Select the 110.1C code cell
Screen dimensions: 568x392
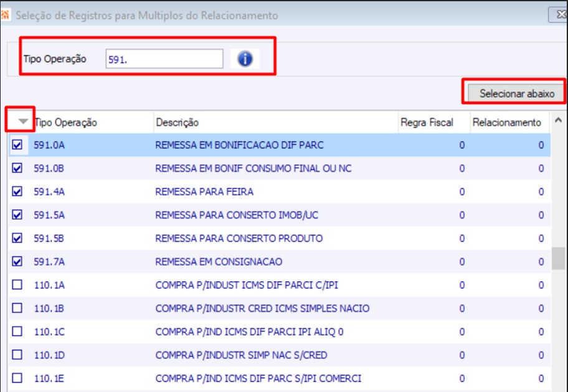pyautogui.click(x=49, y=332)
